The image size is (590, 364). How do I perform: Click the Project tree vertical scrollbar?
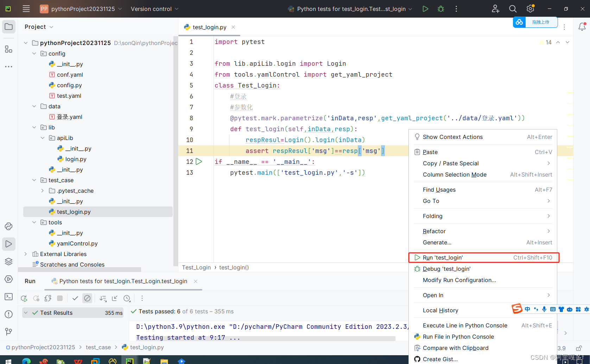[175, 151]
